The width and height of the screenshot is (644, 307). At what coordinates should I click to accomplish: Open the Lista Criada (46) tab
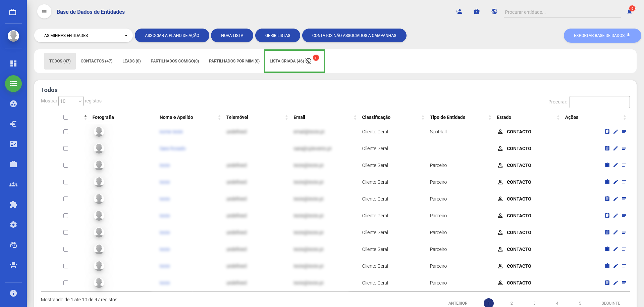pos(287,61)
